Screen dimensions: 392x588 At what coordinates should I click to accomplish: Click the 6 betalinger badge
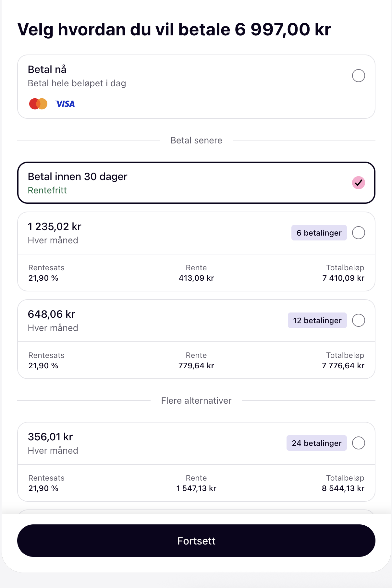(x=319, y=233)
